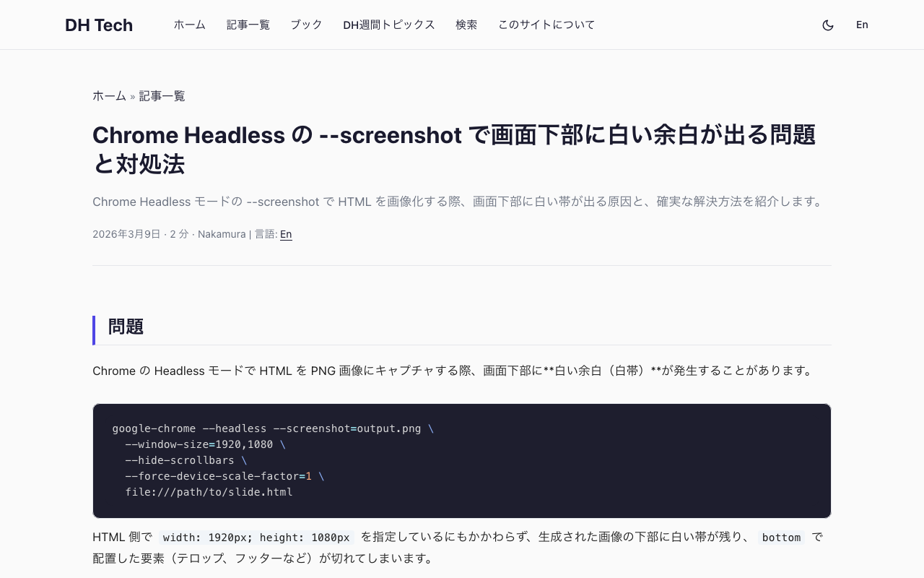Click the En language link next to 言語
The height and width of the screenshot is (578, 924).
(285, 234)
